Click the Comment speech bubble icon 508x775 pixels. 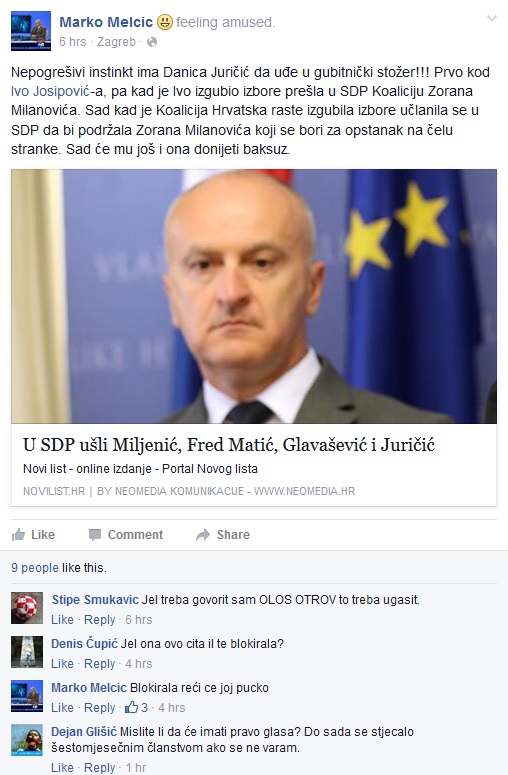94,535
